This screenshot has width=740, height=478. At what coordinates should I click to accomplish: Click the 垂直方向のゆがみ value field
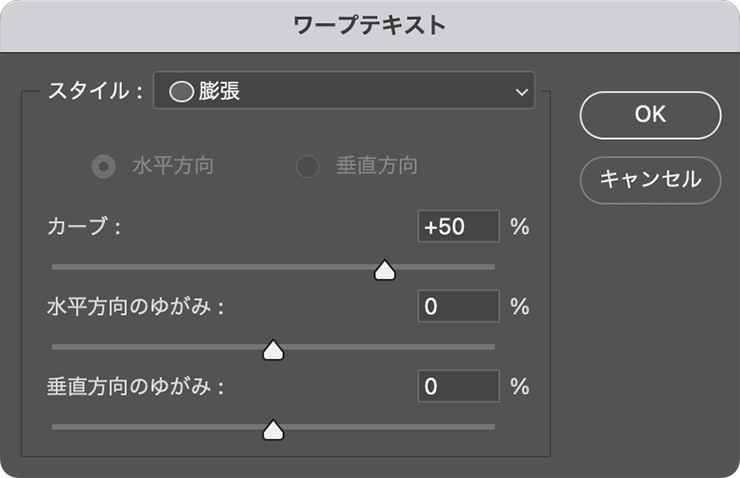click(458, 386)
